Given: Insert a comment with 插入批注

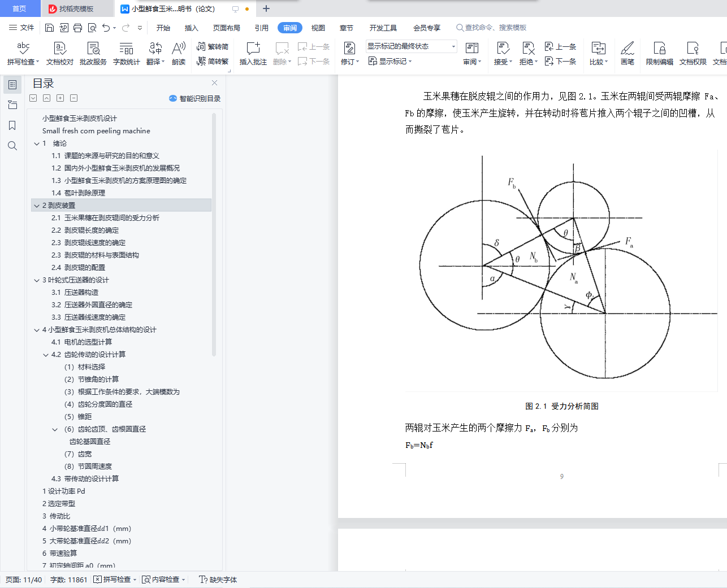Looking at the screenshot, I should coord(253,54).
